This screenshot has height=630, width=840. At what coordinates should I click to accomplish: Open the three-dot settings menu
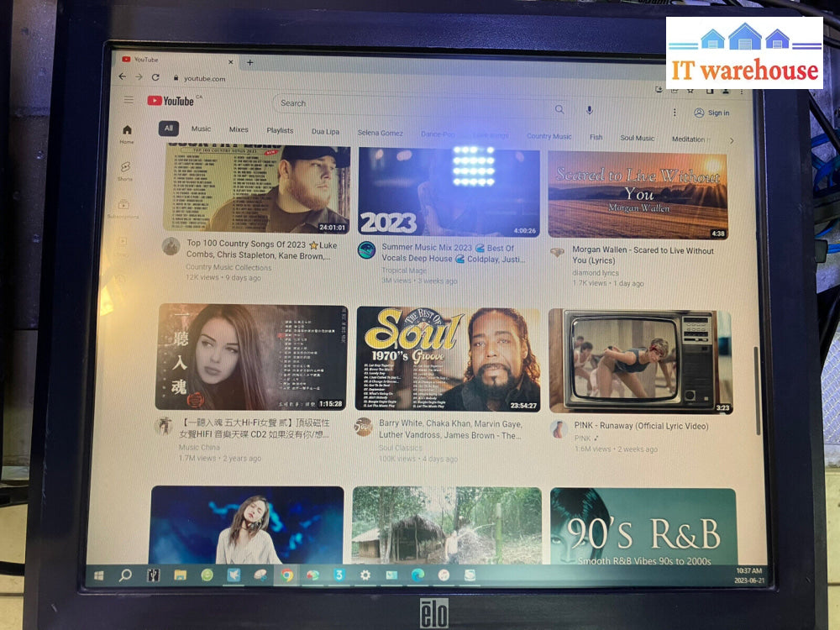click(x=674, y=112)
